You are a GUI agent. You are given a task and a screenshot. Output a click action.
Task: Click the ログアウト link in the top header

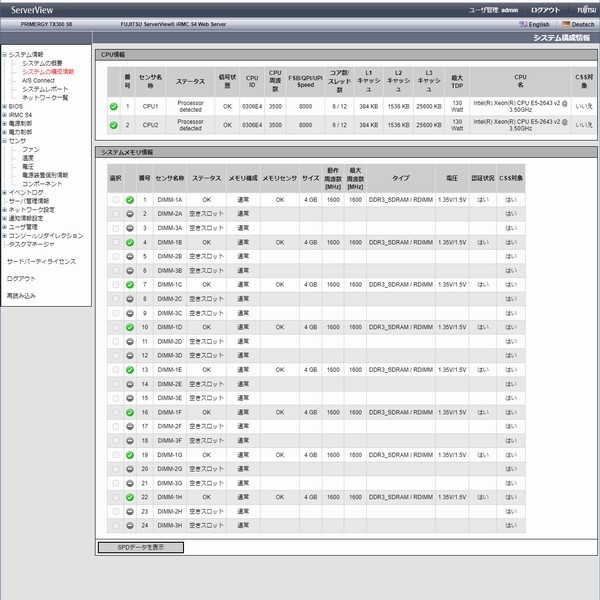(x=545, y=10)
